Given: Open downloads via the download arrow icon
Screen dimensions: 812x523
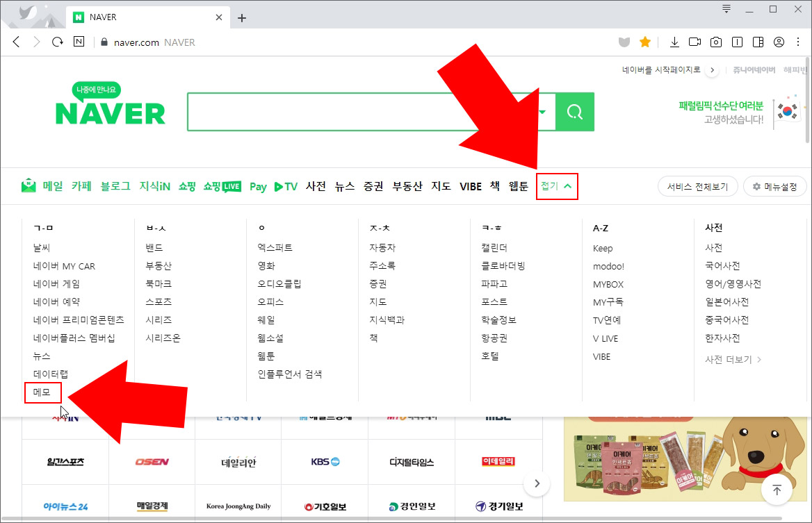Looking at the screenshot, I should (674, 42).
